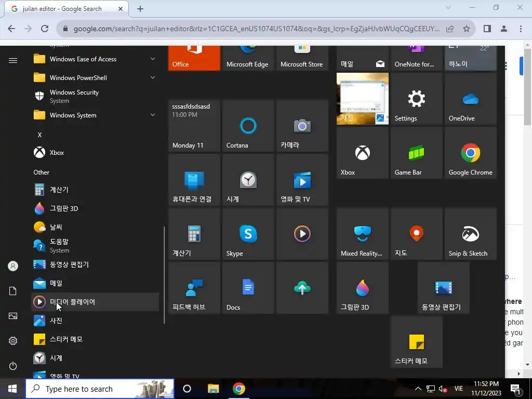The width and height of the screenshot is (532, 399).
Task: Open the Docs tile
Action: pos(248,288)
